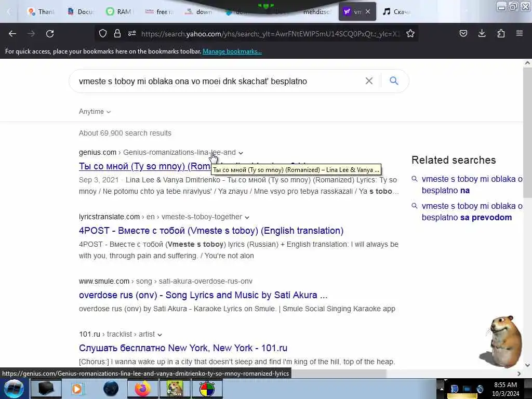Image resolution: width=532 pixels, height=399 pixels.
Task: Open the Windows Start button
Action: coord(14,389)
